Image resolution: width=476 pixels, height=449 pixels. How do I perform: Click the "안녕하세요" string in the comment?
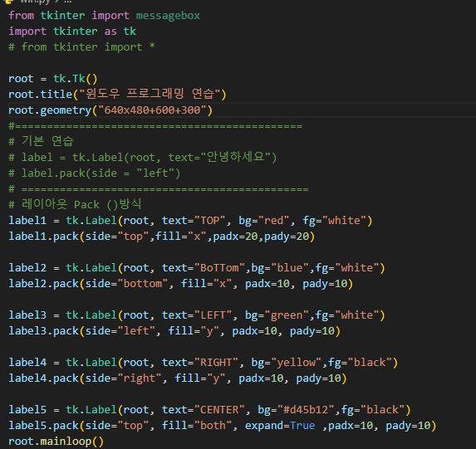coord(235,157)
